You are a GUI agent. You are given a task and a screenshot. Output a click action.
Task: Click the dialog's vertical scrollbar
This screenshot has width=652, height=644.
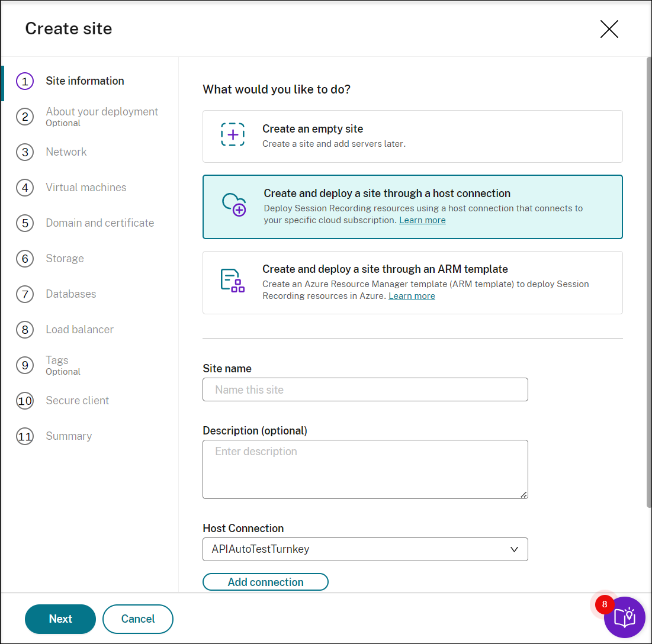tap(648, 284)
